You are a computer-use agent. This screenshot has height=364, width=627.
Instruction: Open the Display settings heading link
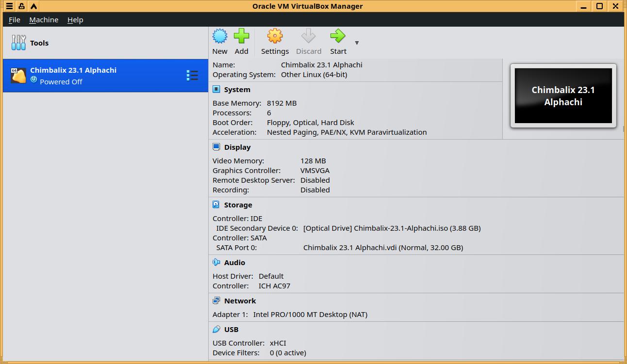click(237, 147)
